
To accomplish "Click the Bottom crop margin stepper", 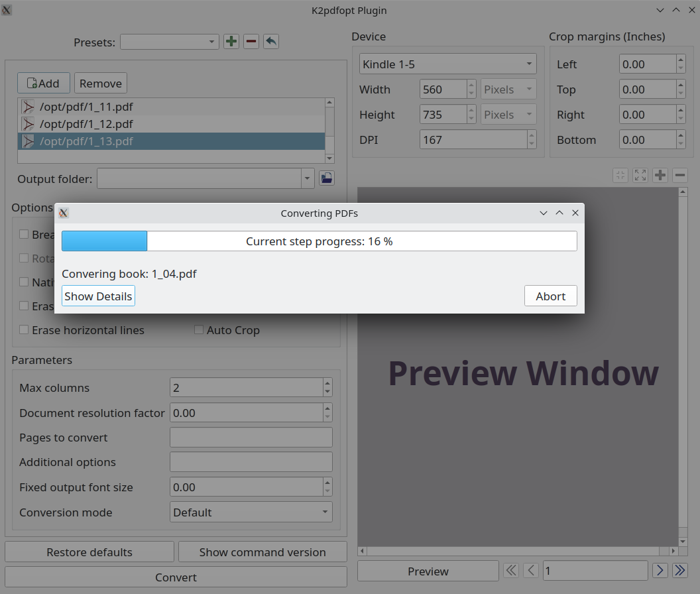I will (681, 140).
